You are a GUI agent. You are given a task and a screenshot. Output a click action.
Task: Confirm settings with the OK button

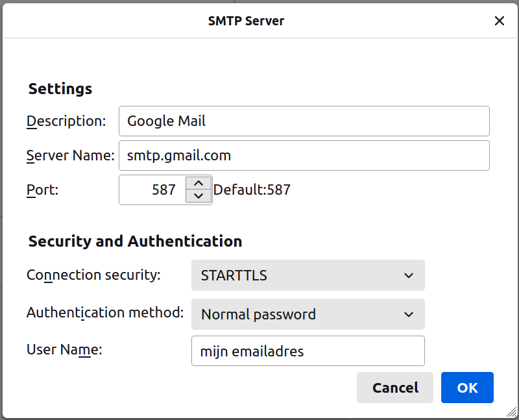(467, 388)
